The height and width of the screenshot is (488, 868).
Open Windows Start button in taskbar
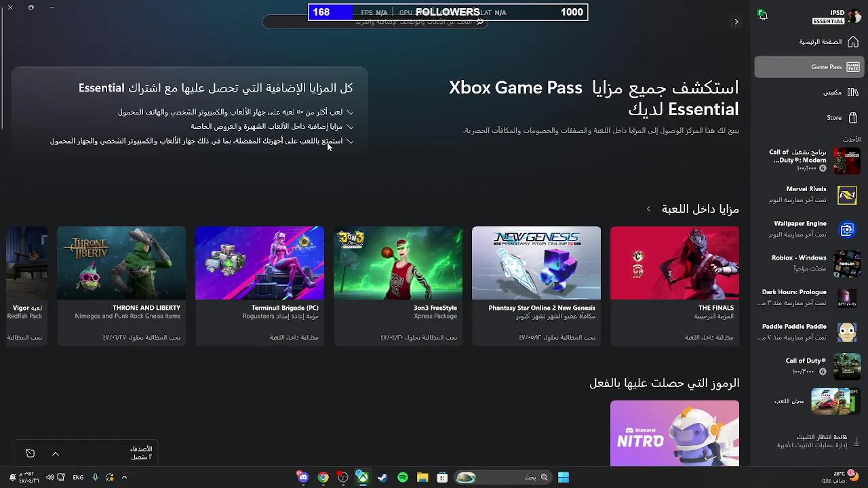[564, 477]
